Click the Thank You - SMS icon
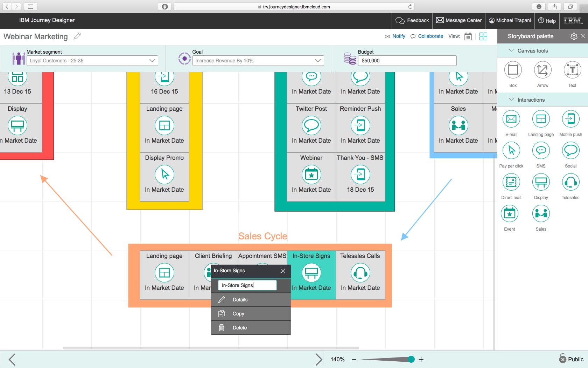 point(360,174)
